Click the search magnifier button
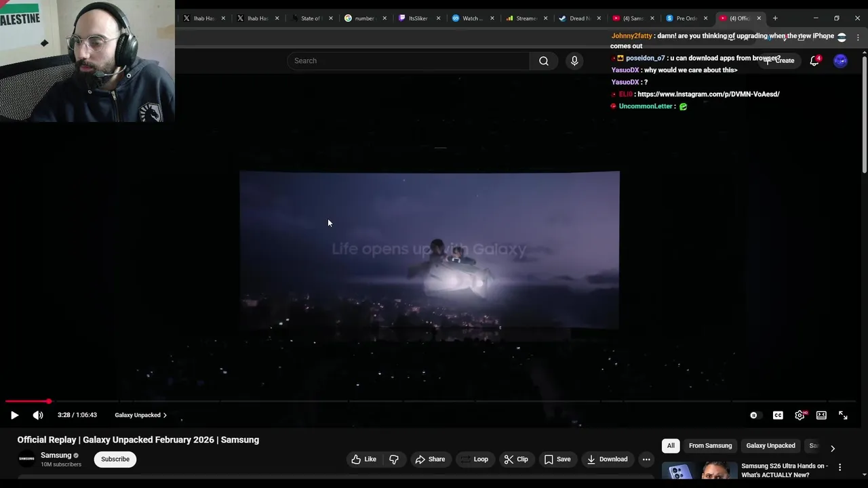The image size is (868, 488). [x=544, y=61]
